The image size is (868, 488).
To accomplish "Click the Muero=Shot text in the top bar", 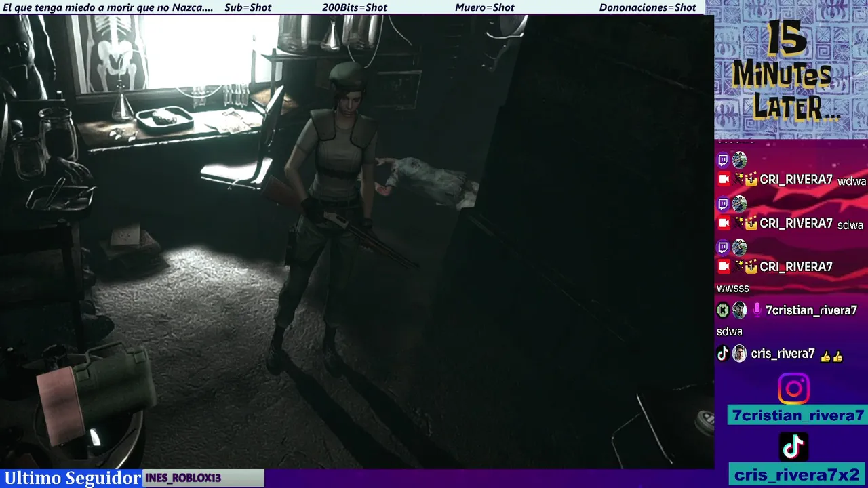I will pyautogui.click(x=485, y=7).
